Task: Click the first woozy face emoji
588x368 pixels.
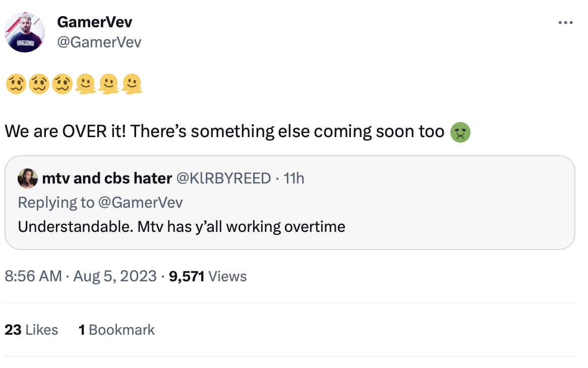Action: tap(15, 84)
